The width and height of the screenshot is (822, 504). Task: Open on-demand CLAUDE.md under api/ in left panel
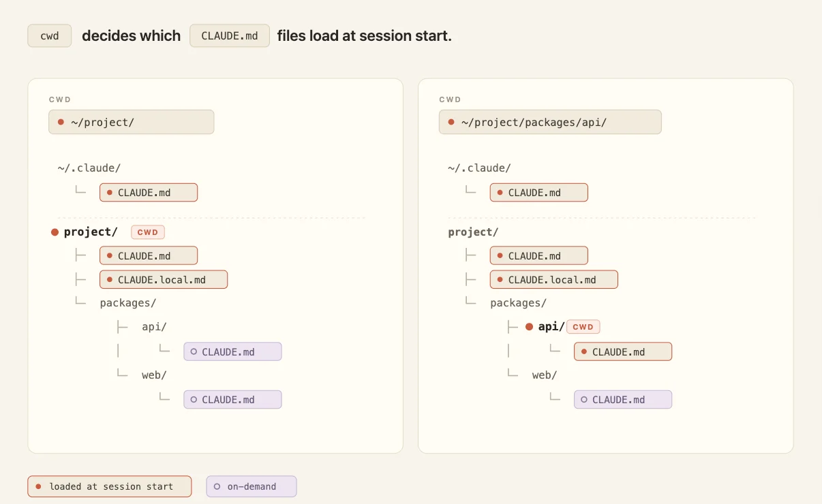tap(232, 351)
